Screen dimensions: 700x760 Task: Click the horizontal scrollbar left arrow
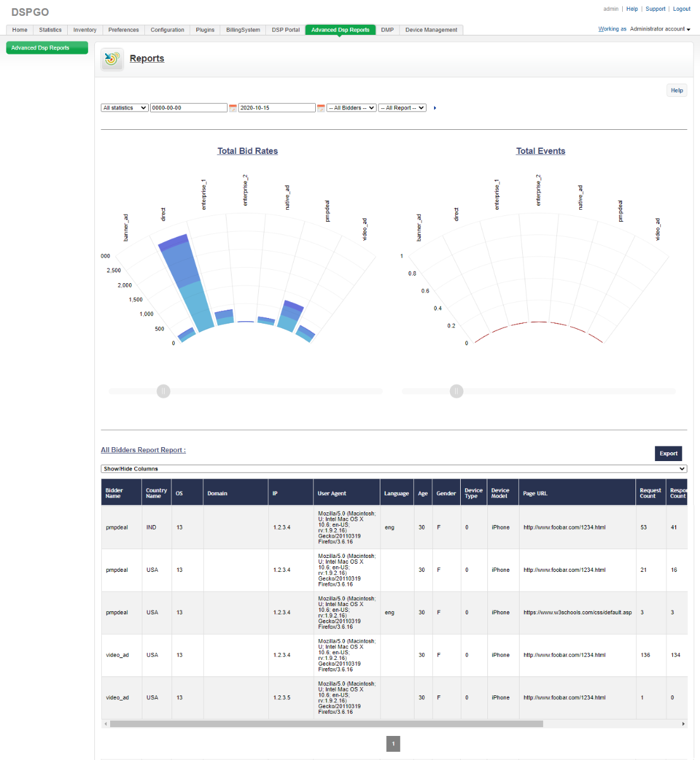[x=105, y=724]
